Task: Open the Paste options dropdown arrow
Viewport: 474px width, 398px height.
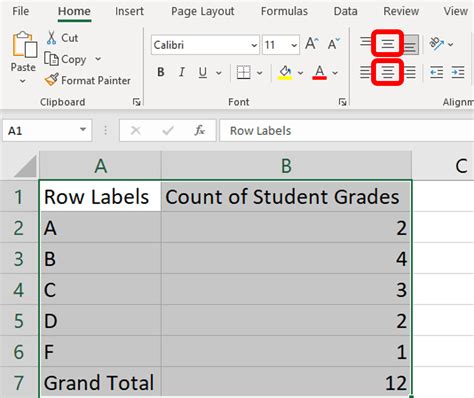Action: click(x=23, y=81)
